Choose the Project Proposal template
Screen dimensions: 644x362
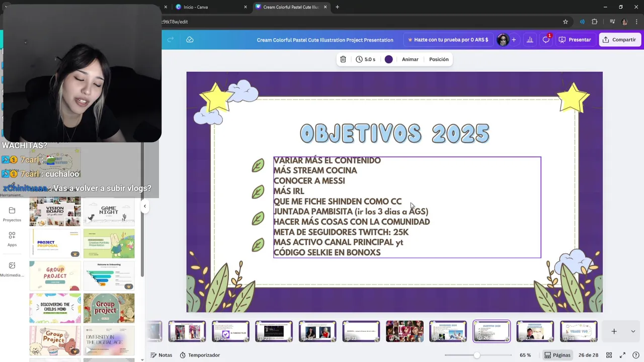pos(55,243)
